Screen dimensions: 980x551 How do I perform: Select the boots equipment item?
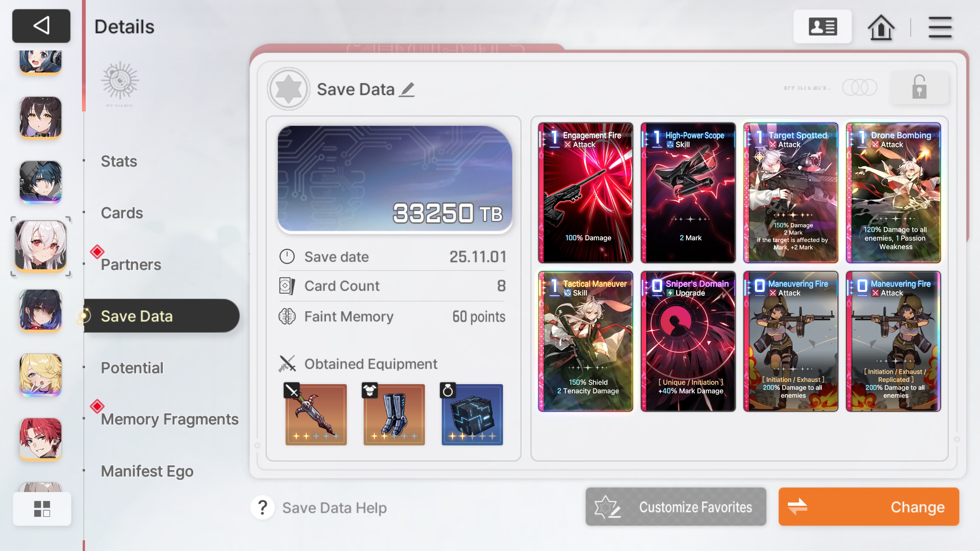point(394,414)
